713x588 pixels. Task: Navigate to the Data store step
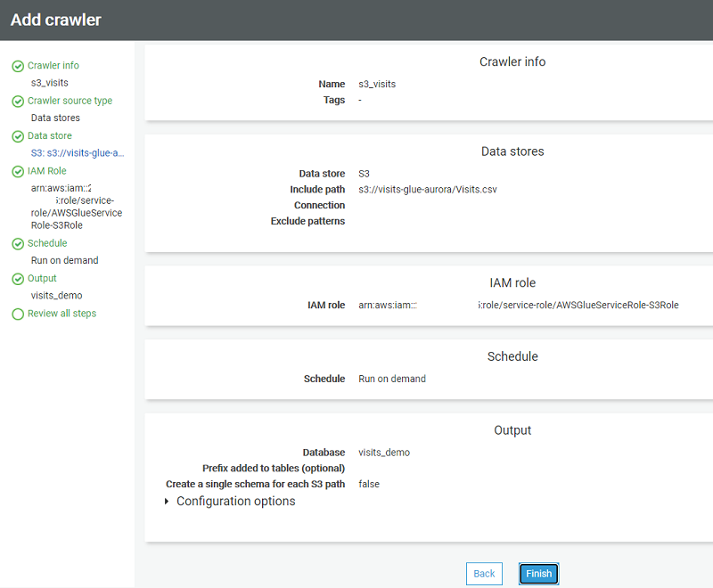[x=49, y=135]
